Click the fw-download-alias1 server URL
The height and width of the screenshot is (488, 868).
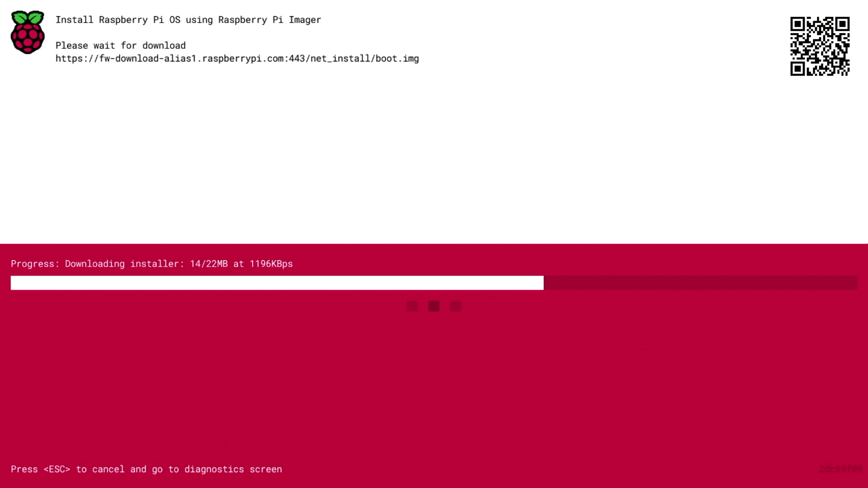237,58
